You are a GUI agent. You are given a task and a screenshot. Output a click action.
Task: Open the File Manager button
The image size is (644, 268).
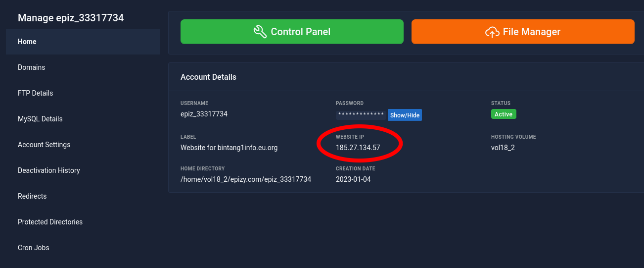point(523,32)
